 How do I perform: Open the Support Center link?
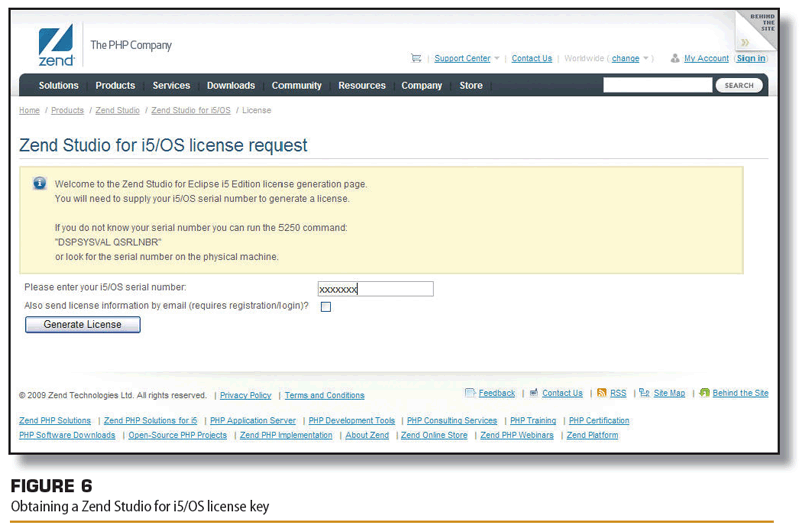tap(462, 58)
